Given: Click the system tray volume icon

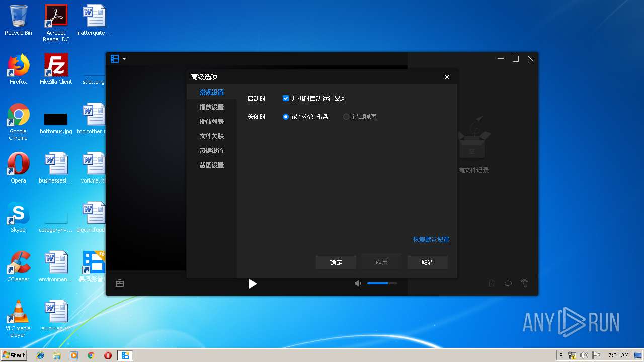Looking at the screenshot, I should pos(584,355).
